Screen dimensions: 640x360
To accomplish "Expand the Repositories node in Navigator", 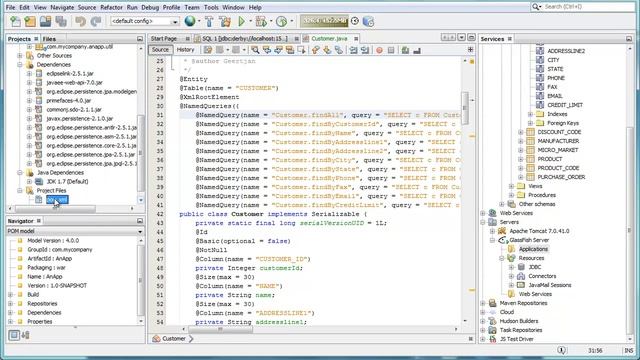I will [11, 304].
